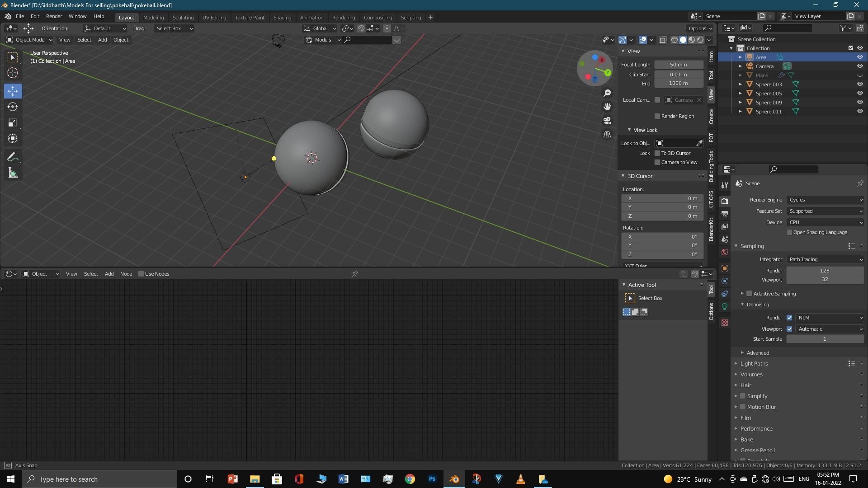The width and height of the screenshot is (868, 488).
Task: Open Drag Select Box selector
Action: coord(174,28)
